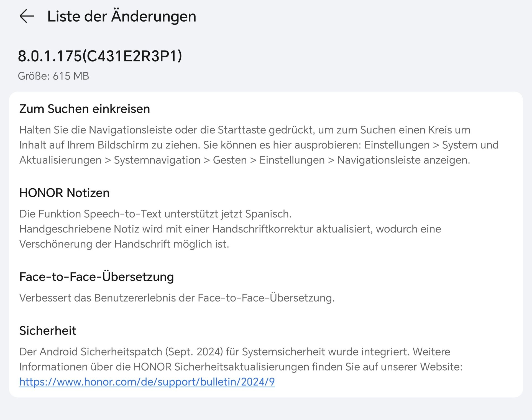Open the HONOR security bulletin link
Viewport: 532px width, 420px height.
coord(147,382)
